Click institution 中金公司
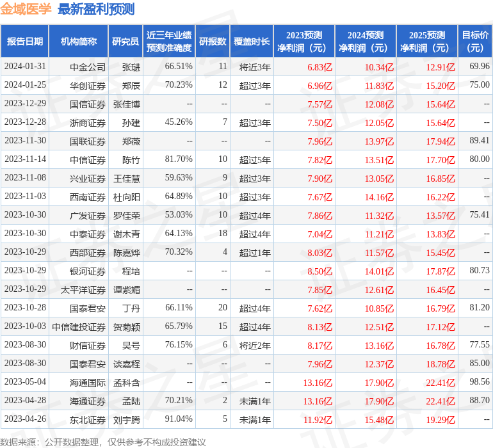The width and height of the screenshot is (493, 448). click(88, 67)
